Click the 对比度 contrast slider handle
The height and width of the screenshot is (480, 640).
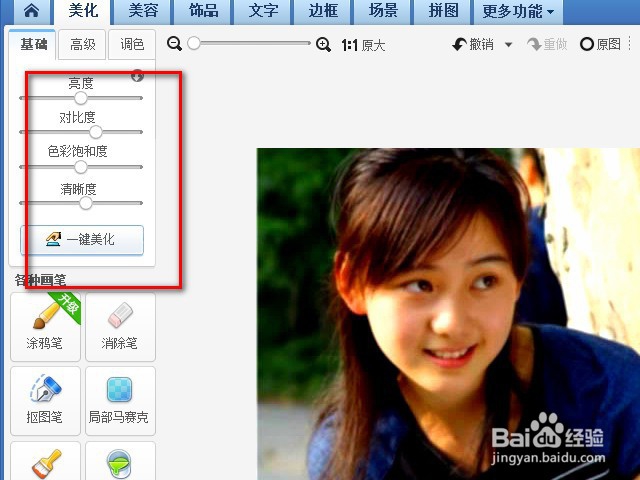click(x=96, y=132)
